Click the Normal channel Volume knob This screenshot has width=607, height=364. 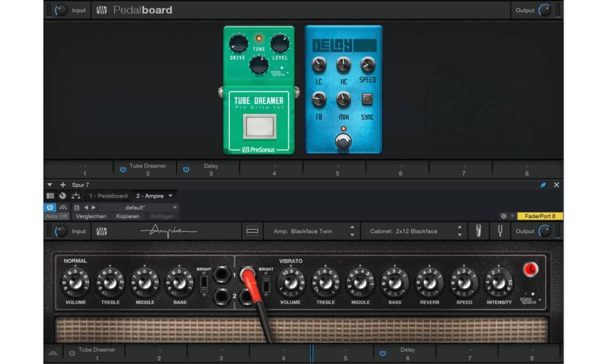[75, 282]
